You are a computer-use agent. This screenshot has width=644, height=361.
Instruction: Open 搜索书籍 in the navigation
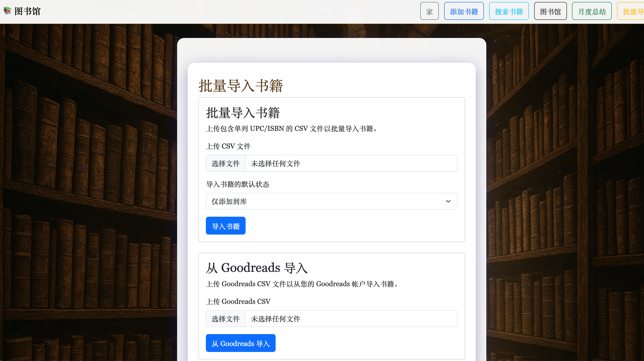click(x=509, y=11)
